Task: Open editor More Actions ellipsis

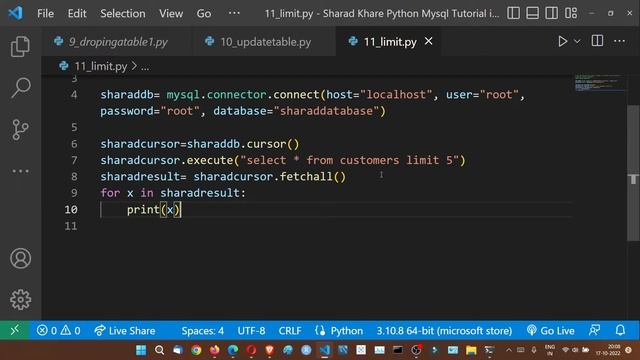Action: (x=619, y=41)
